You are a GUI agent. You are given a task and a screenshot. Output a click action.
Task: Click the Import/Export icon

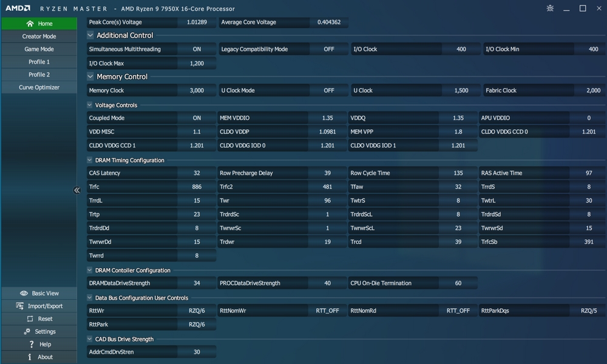(x=20, y=306)
